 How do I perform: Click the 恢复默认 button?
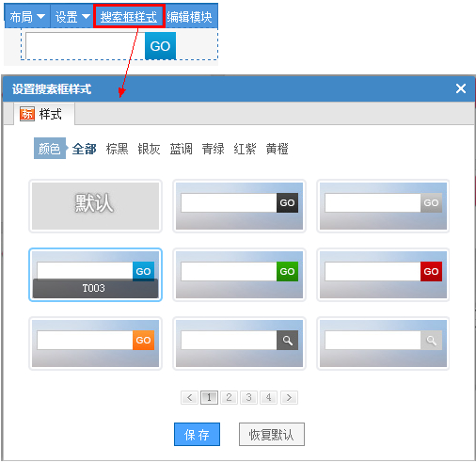pyautogui.click(x=272, y=435)
